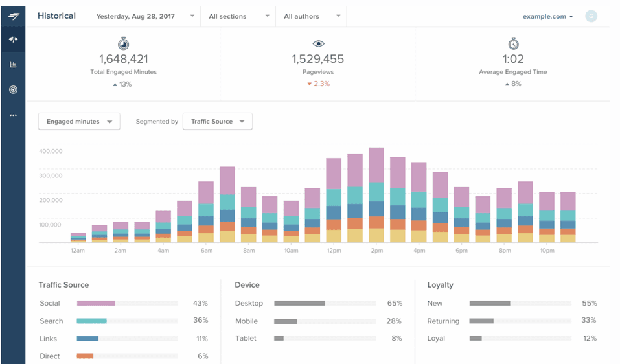
Task: Open the Engaged minutes metric dropdown
Action: (x=79, y=122)
